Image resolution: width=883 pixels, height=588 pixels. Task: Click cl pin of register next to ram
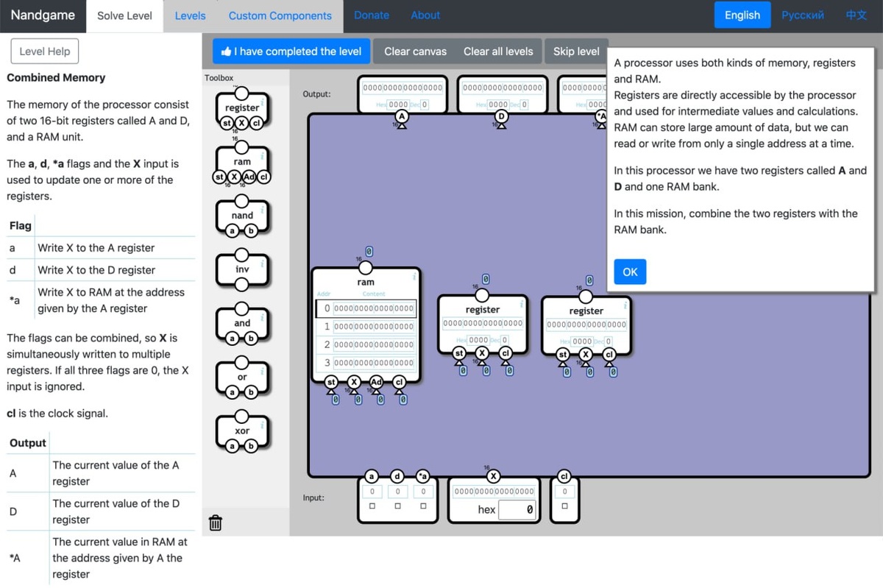[x=506, y=353]
